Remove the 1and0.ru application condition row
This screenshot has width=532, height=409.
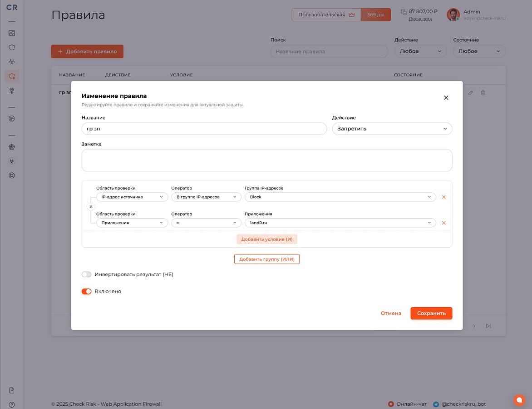pyautogui.click(x=444, y=223)
